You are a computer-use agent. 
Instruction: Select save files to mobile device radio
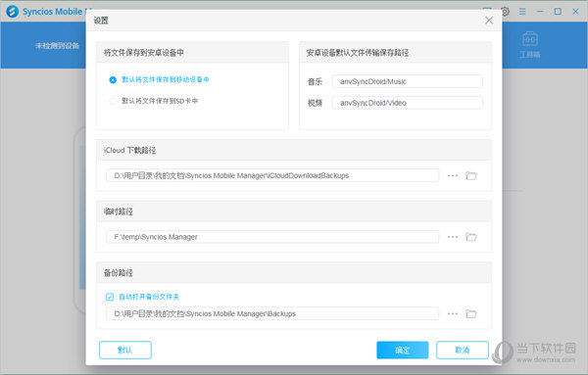pos(113,79)
